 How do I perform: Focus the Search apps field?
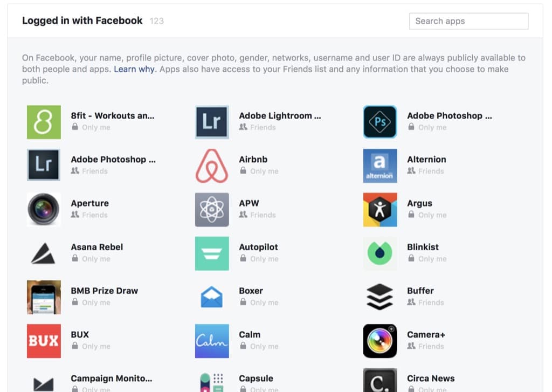(468, 21)
